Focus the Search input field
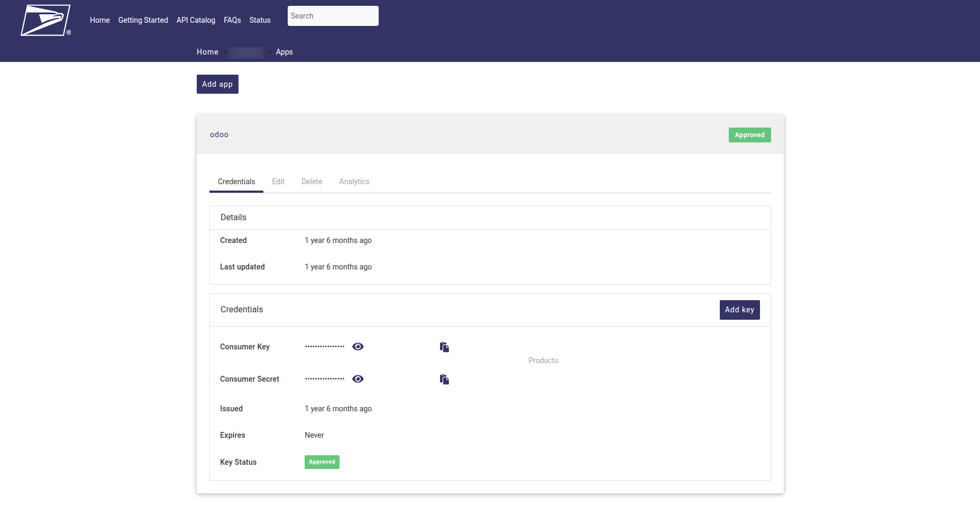Screen dimensions: 980x523 [x=333, y=16]
